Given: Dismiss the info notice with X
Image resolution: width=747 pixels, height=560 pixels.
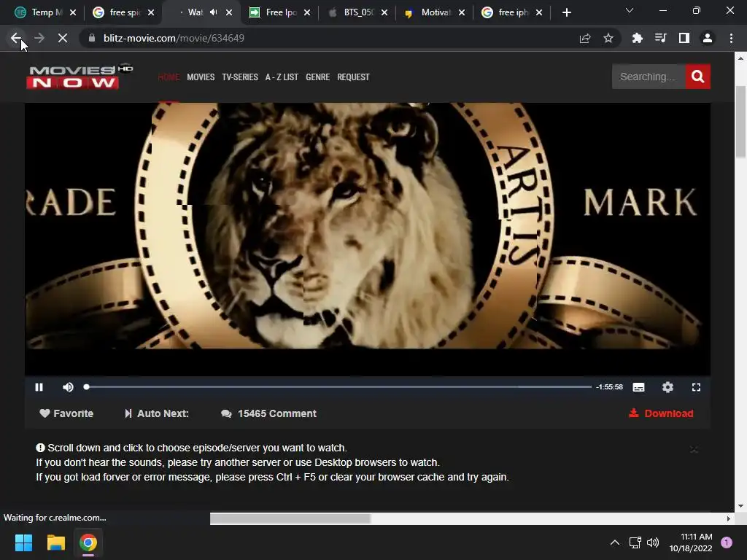Looking at the screenshot, I should (x=694, y=449).
